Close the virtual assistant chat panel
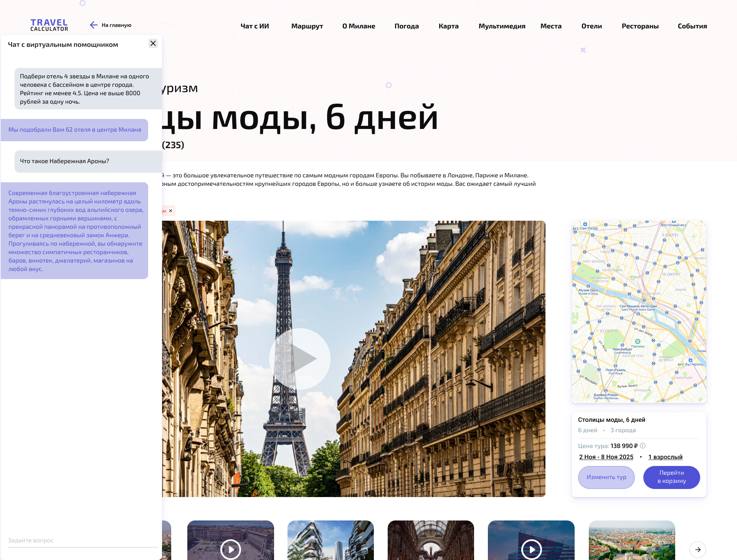 153,43
